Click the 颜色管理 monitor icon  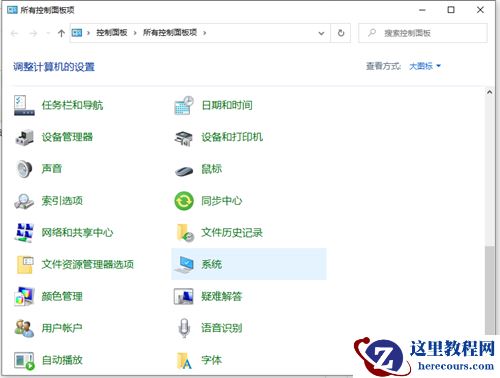[x=24, y=296]
